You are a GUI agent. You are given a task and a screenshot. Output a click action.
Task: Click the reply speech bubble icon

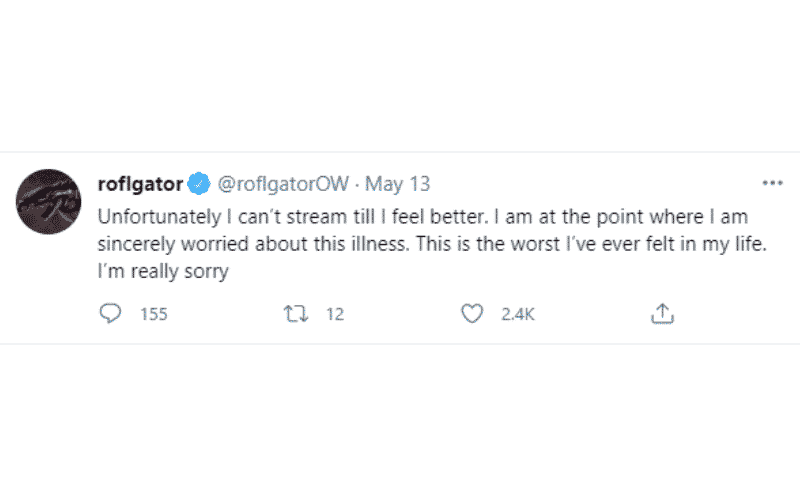point(110,313)
